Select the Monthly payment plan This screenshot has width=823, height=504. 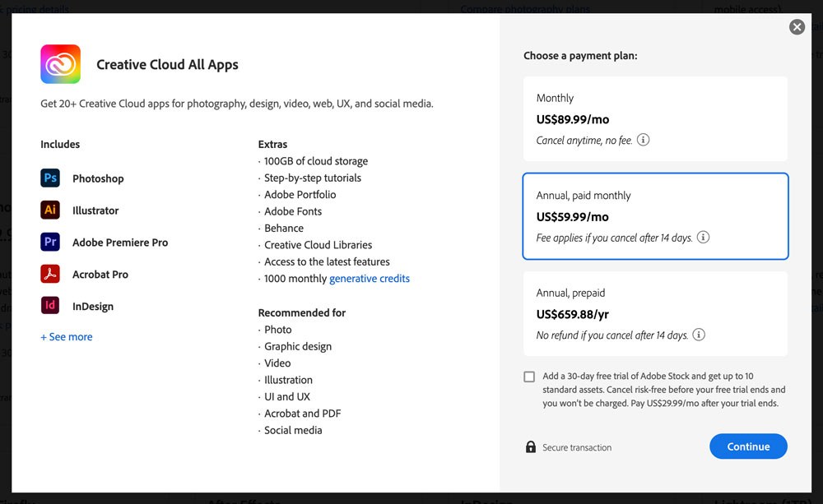pos(654,118)
